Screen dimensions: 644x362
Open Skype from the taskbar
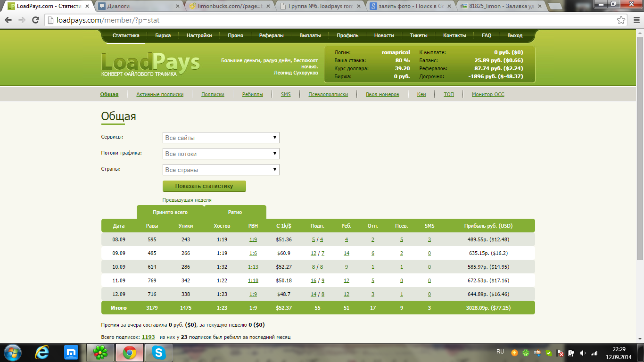click(158, 352)
